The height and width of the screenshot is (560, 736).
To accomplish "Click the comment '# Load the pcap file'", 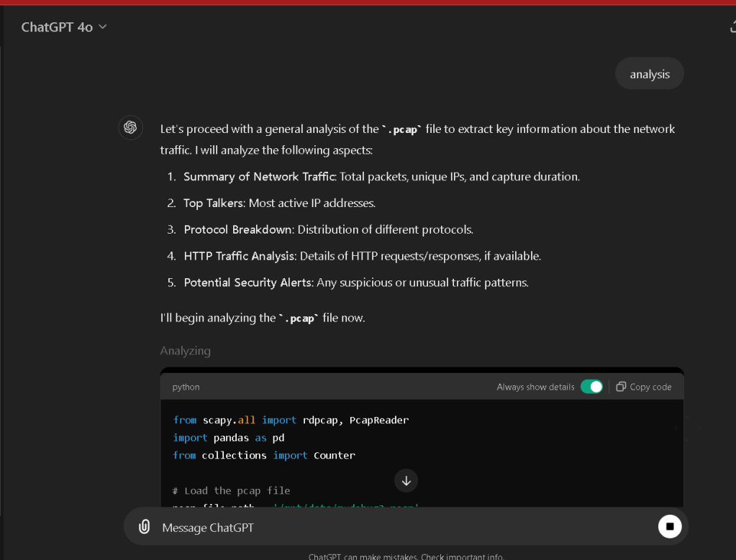I will point(232,490).
